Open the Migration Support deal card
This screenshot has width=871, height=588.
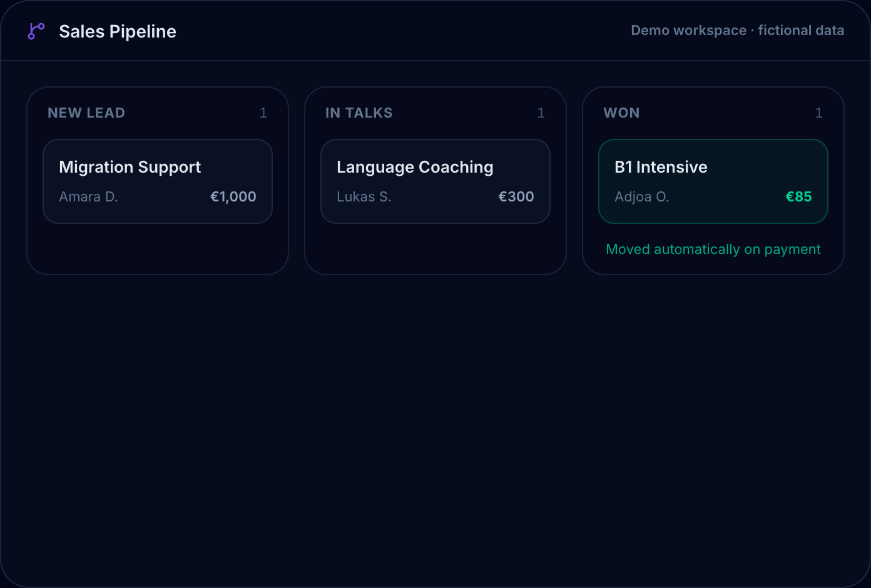point(158,181)
